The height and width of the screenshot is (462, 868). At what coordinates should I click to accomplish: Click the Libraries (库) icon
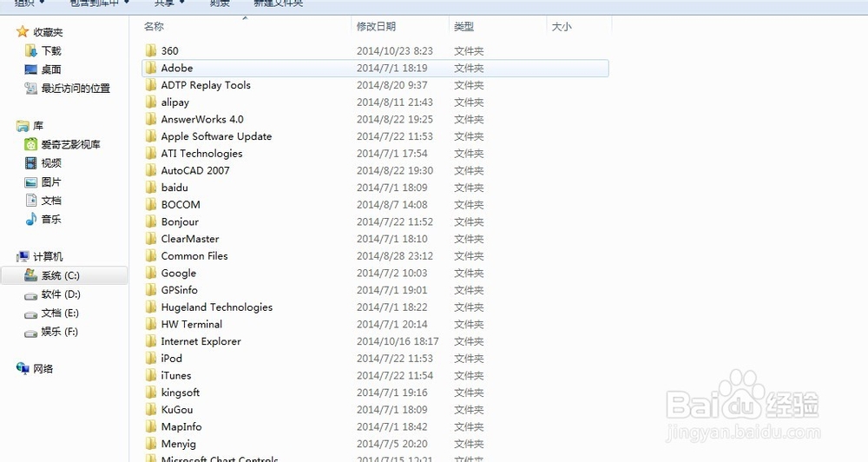coord(23,126)
